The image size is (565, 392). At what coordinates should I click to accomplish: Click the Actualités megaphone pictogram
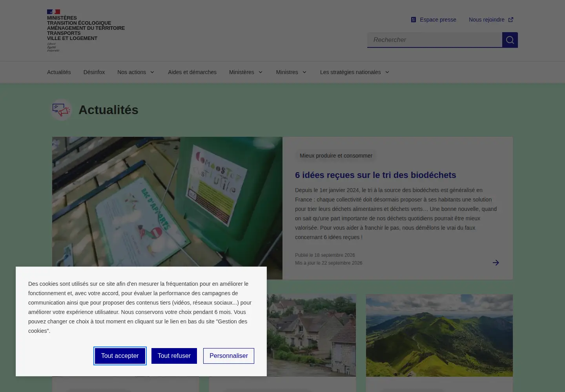pos(61,110)
